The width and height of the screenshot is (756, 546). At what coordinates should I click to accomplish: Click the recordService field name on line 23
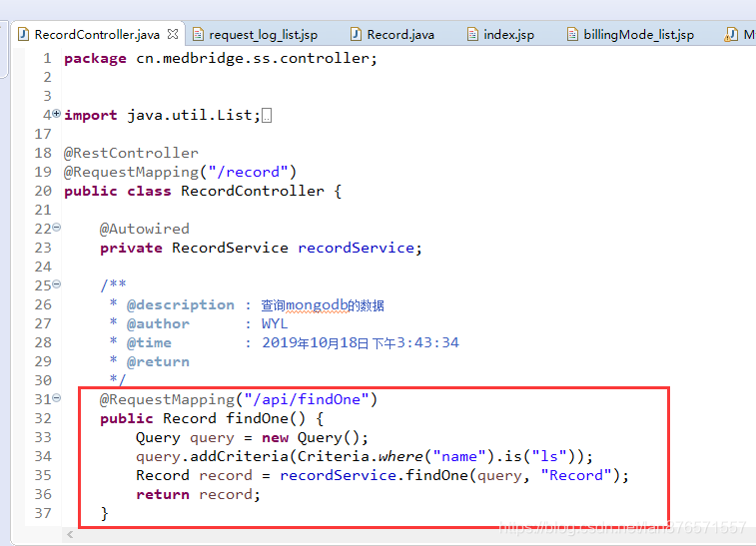coord(356,248)
